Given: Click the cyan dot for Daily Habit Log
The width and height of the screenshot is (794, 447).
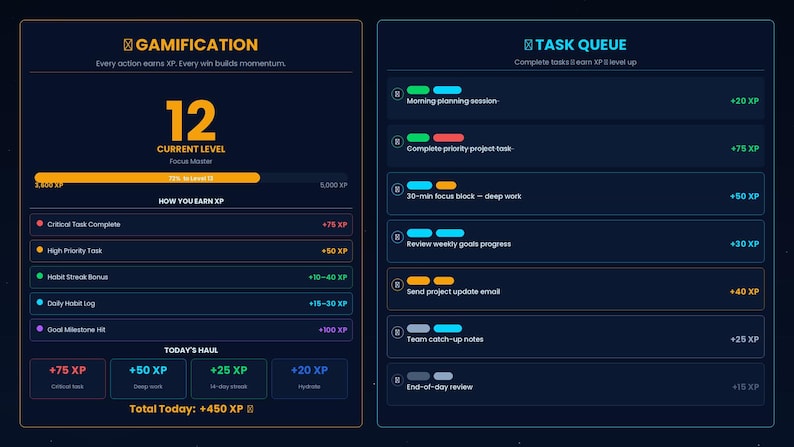Looking at the screenshot, I should point(39,302).
